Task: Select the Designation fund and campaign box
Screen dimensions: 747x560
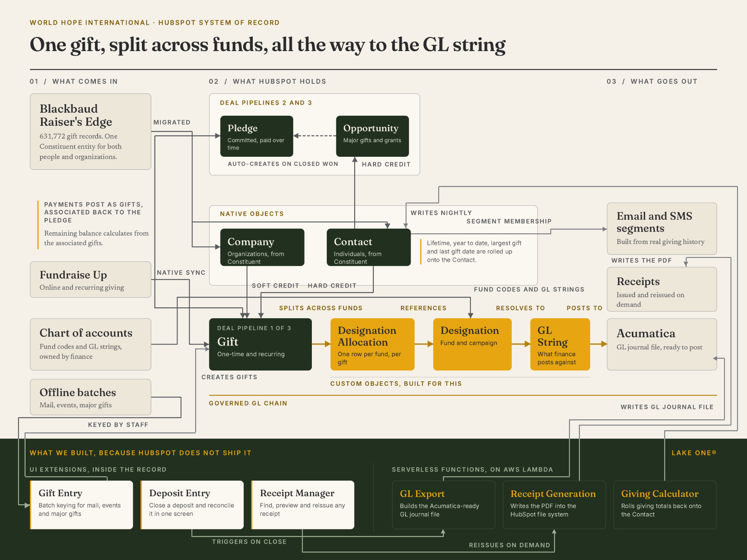Action: (472, 344)
